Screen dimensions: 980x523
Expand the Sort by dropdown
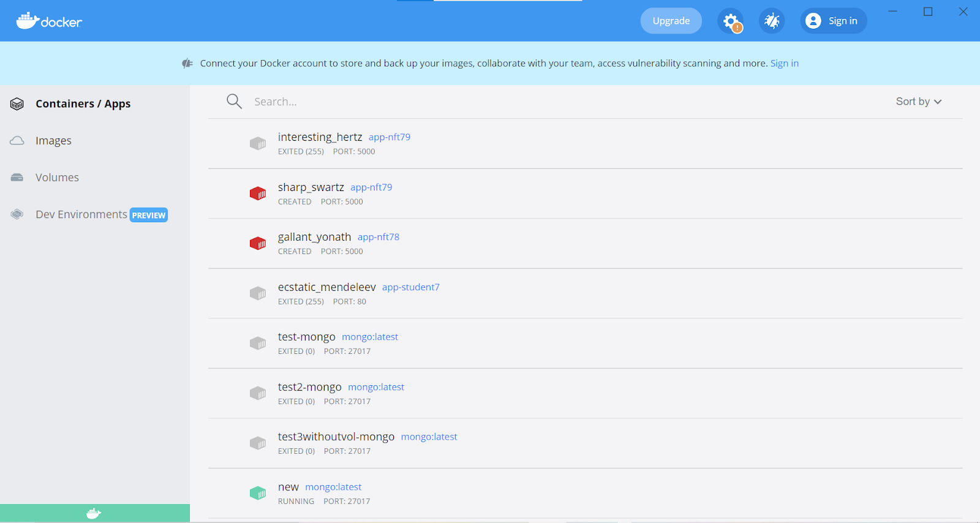click(918, 102)
